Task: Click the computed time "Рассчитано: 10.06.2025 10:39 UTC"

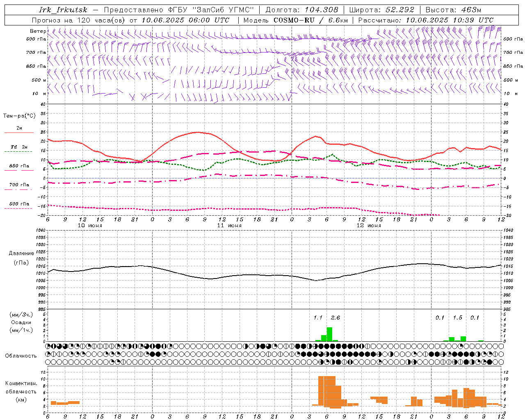Action: click(x=426, y=20)
